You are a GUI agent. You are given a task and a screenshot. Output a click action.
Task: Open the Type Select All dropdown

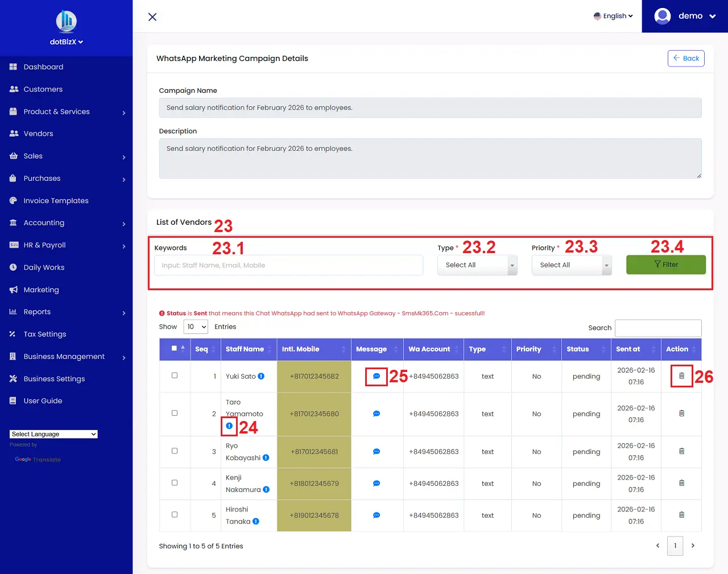tap(477, 265)
